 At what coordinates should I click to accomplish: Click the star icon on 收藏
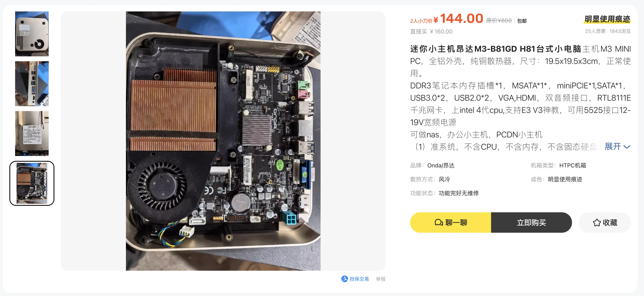[x=597, y=222]
